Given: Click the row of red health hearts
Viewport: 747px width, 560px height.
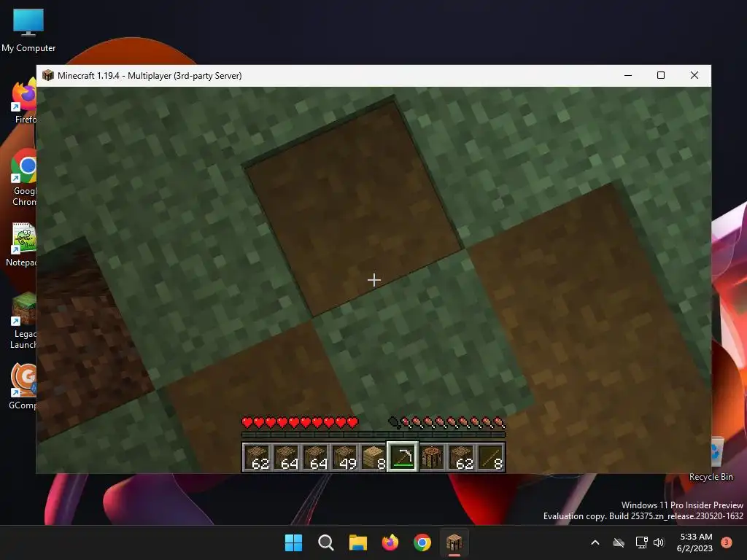Looking at the screenshot, I should pos(300,422).
